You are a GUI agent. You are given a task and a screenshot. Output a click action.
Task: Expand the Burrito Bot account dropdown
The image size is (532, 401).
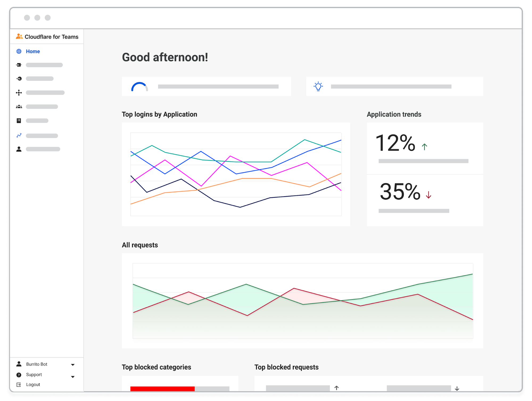(73, 365)
